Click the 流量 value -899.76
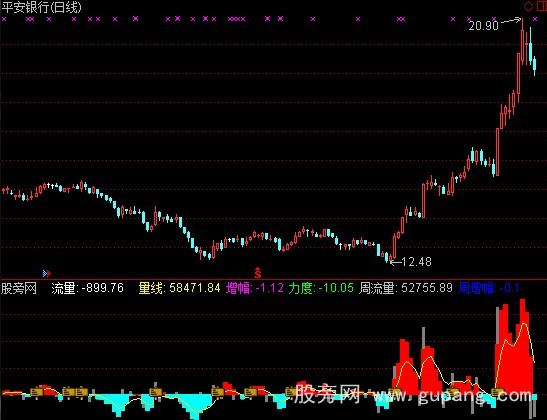The image size is (547, 420). click(103, 288)
